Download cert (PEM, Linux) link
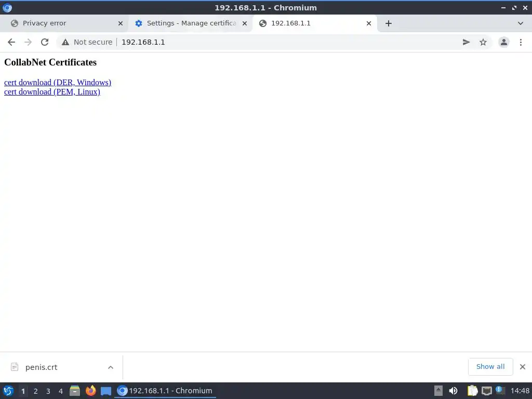This screenshot has width=532, height=399. tap(52, 92)
